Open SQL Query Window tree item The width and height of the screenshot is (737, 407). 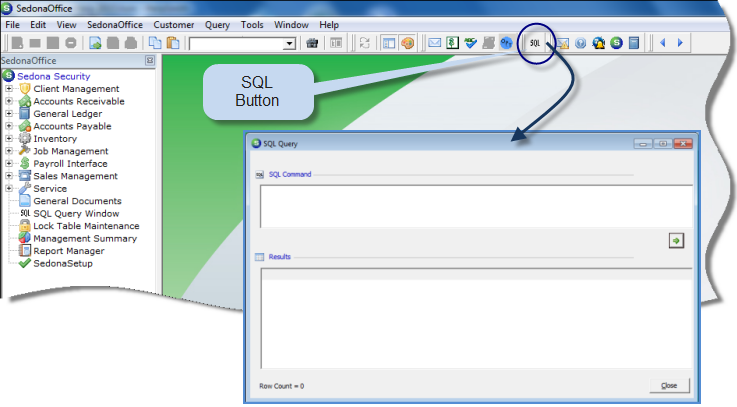click(x=76, y=214)
